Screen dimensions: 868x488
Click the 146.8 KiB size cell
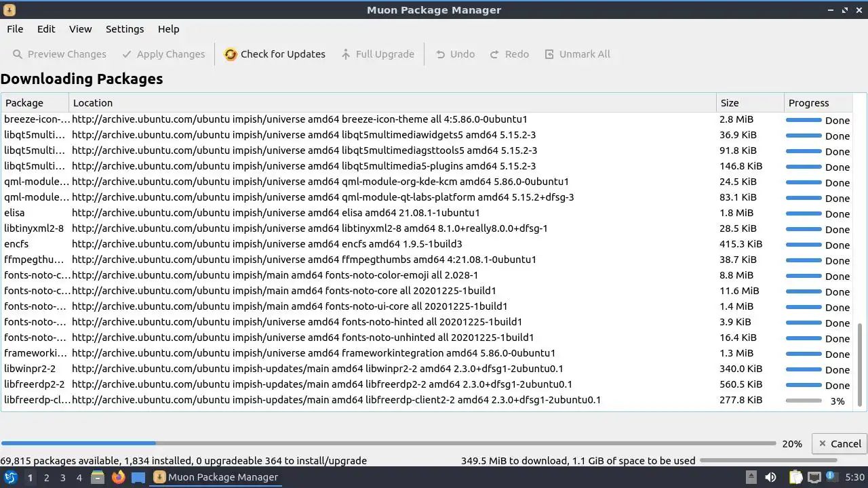(x=741, y=166)
